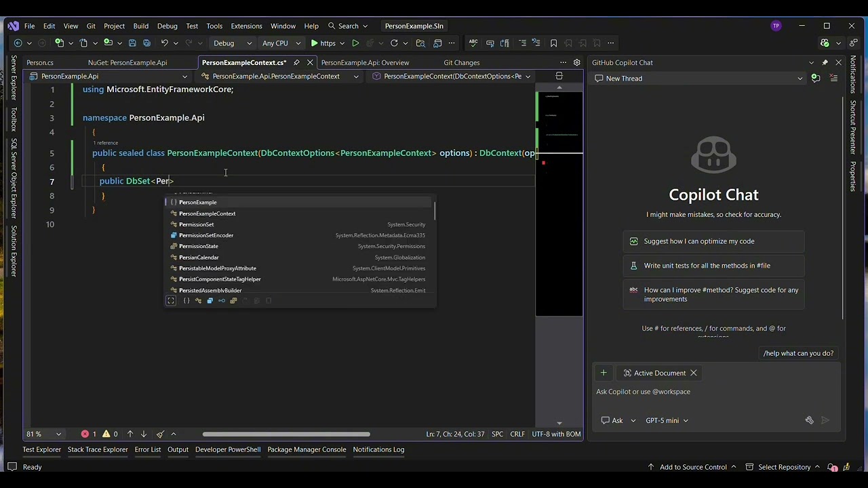Viewport: 868px width, 488px height.
Task: Open the New Thread dropdown in Copilot Chat
Action: click(x=698, y=78)
